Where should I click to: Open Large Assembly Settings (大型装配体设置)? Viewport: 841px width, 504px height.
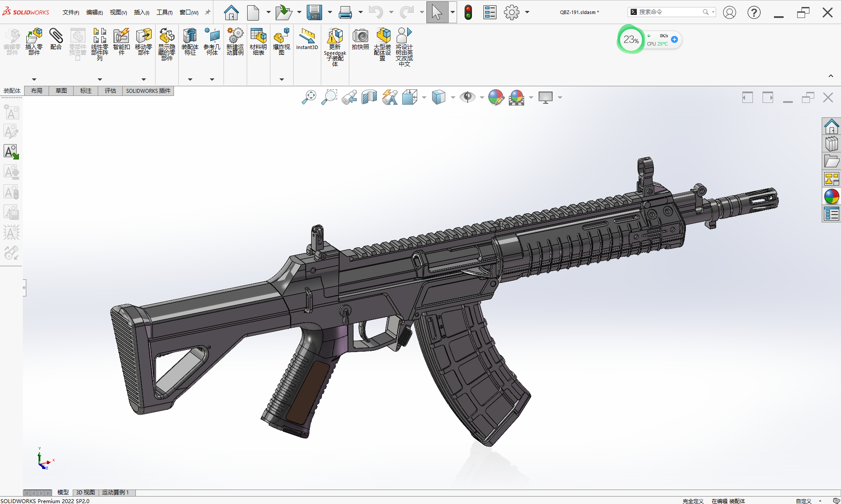point(383,36)
